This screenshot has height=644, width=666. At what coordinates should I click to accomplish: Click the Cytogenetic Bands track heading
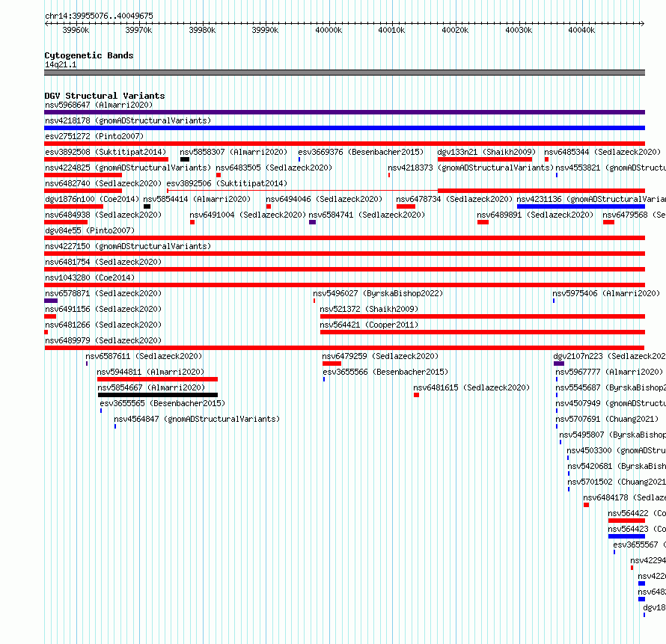tap(89, 55)
